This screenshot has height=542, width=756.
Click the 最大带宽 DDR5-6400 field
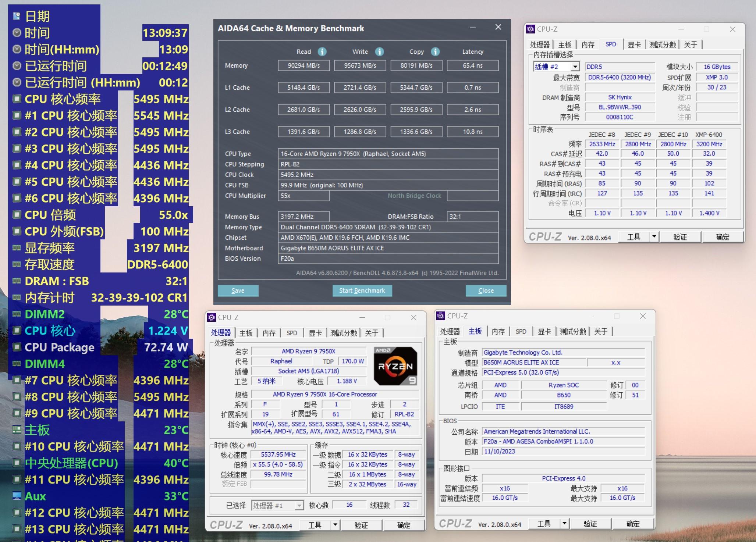coord(620,77)
